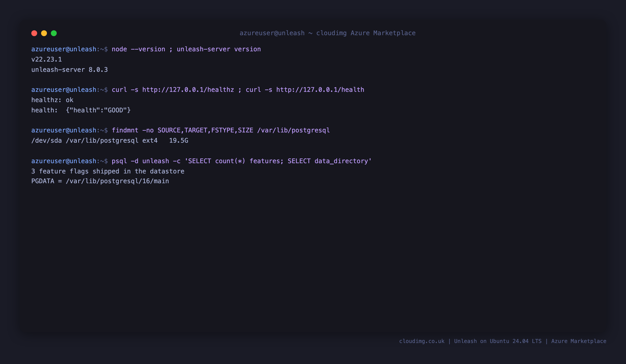Image resolution: width=626 pixels, height=364 pixels.
Task: Click the output 'unleash-server 8.0.3'
Action: coord(69,70)
